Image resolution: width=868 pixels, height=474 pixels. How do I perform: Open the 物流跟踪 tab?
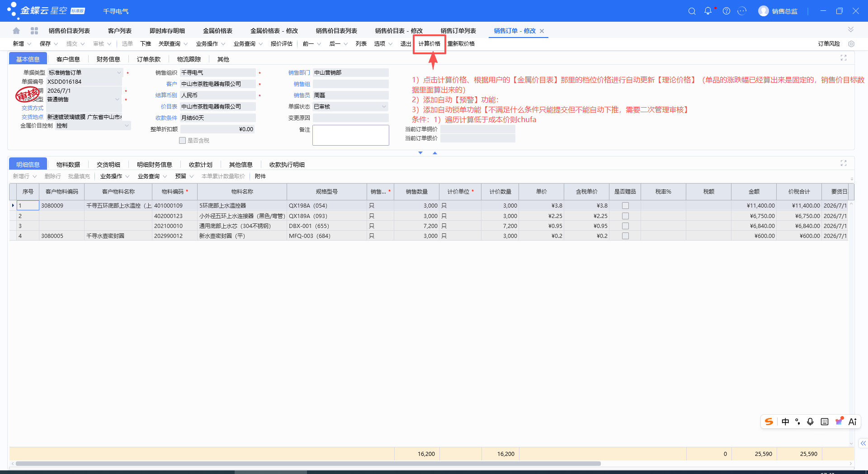pyautogui.click(x=189, y=59)
